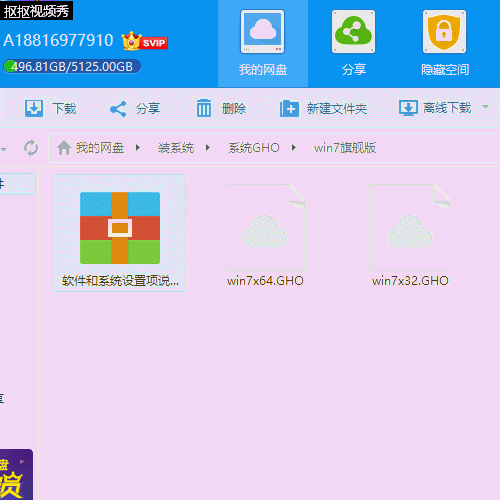Screen dimensions: 500x500
Task: Select the win7x64.GHO file icon
Action: point(265,227)
